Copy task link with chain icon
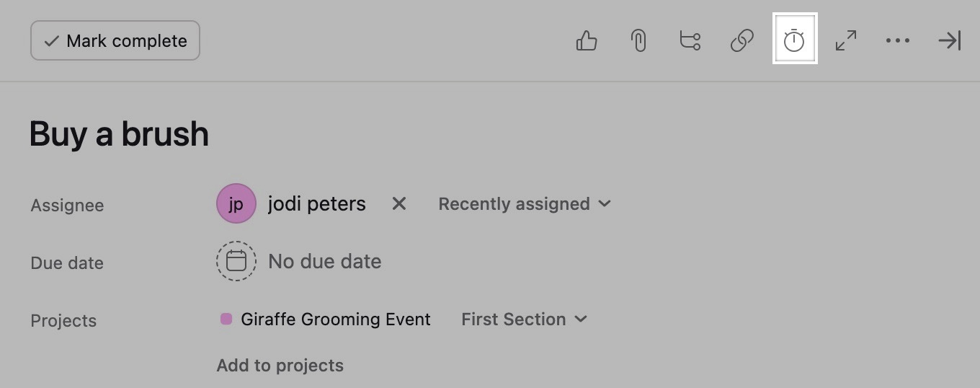Viewport: 980px width, 388px height. [x=742, y=40]
